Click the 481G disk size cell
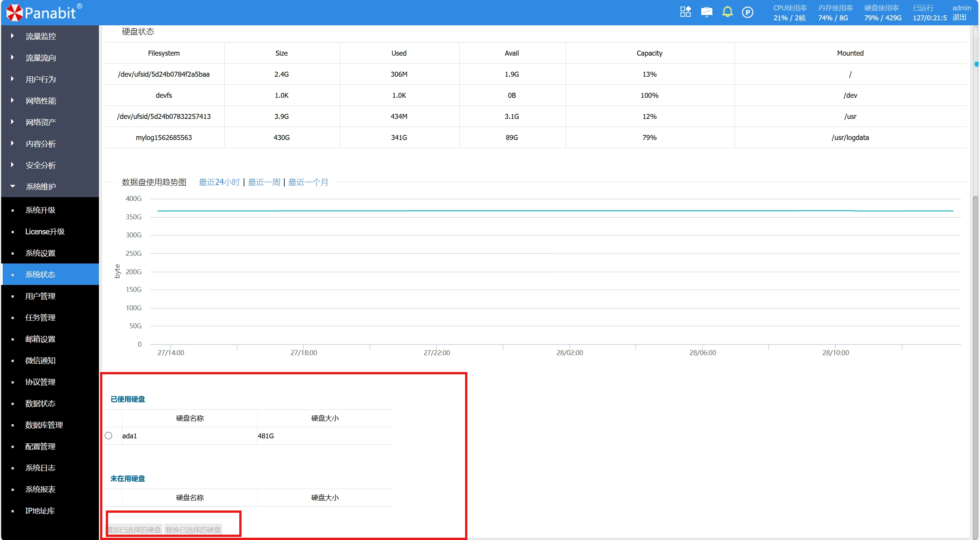The image size is (980, 540). click(324, 436)
